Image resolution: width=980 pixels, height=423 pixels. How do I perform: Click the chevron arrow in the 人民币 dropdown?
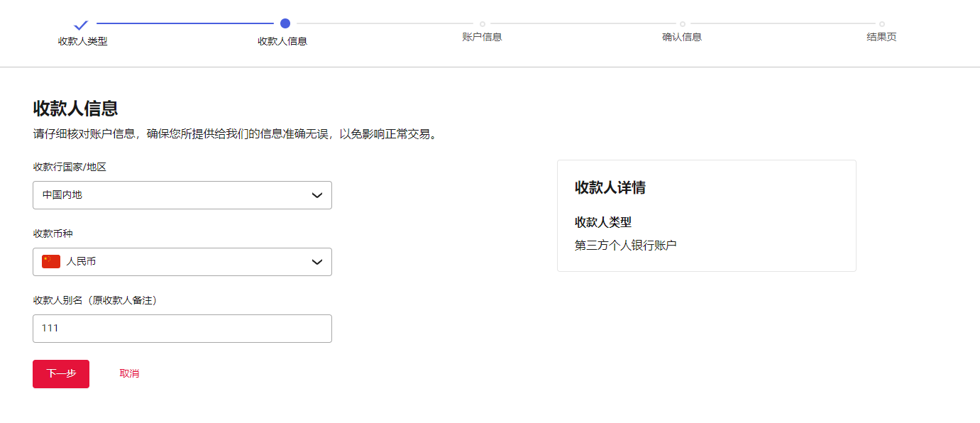coord(317,262)
